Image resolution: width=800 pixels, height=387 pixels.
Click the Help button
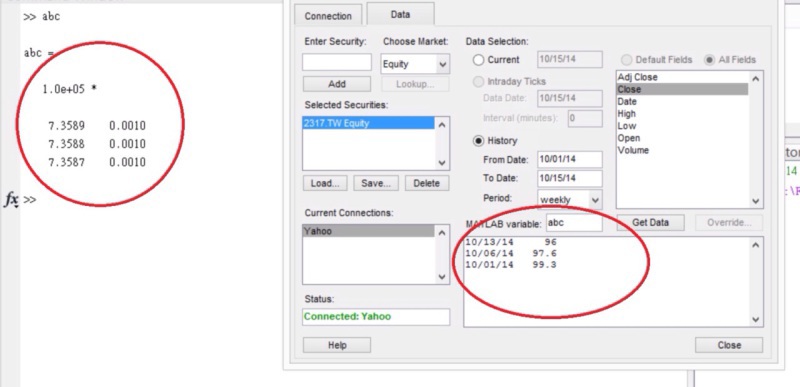click(x=337, y=345)
